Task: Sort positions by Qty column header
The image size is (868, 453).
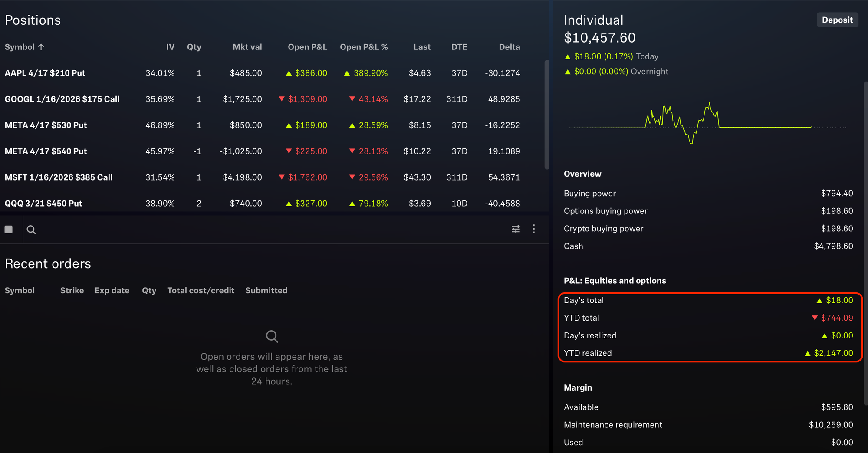Action: click(x=194, y=47)
